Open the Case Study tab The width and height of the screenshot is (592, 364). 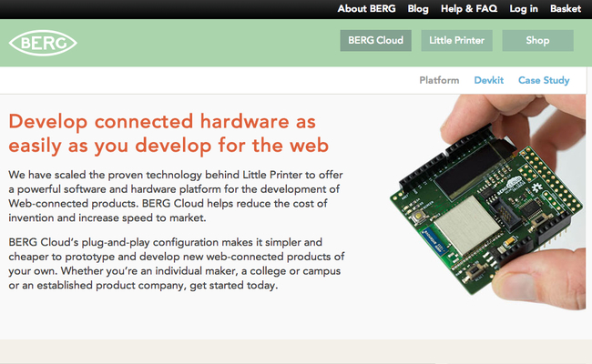pos(544,80)
